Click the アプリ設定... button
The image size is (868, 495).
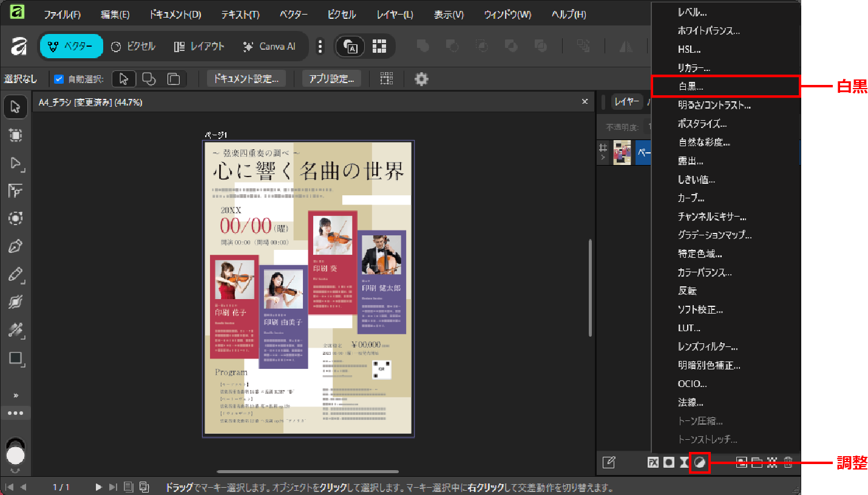tap(331, 79)
